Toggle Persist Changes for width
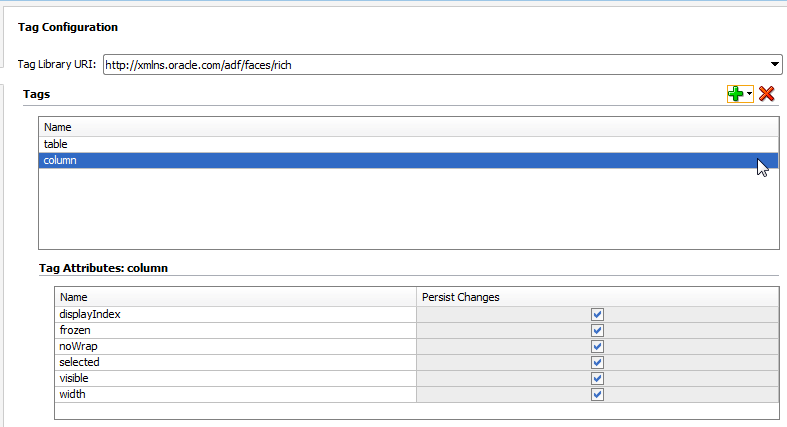The image size is (787, 427). (x=597, y=395)
